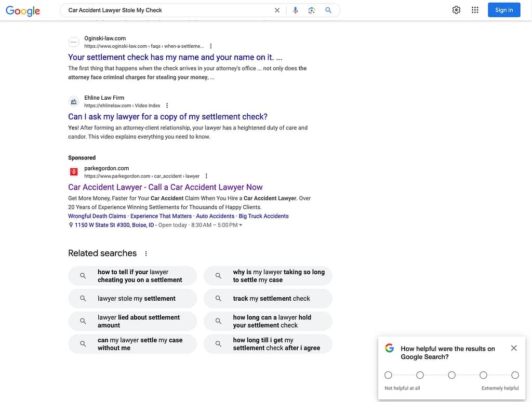Open Oginski-law.com favicon

coord(74,42)
